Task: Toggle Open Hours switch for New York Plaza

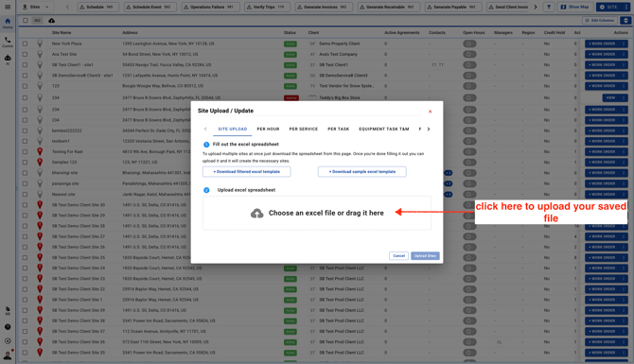Action: 469,43
